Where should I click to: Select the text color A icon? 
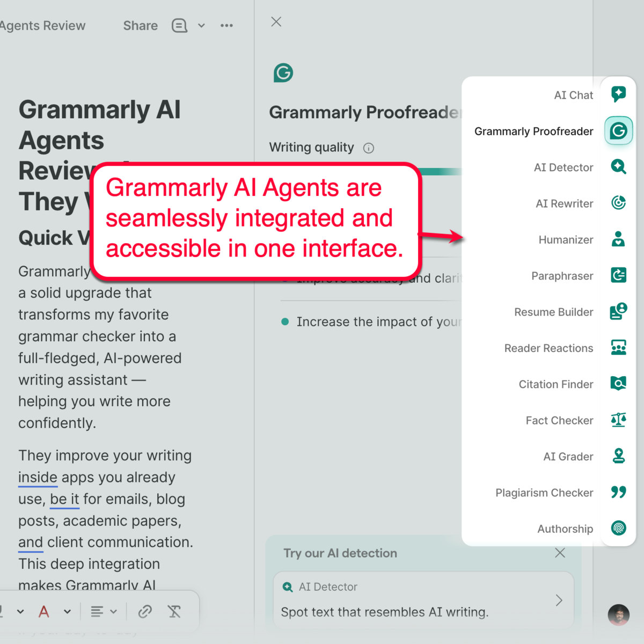pos(44,611)
